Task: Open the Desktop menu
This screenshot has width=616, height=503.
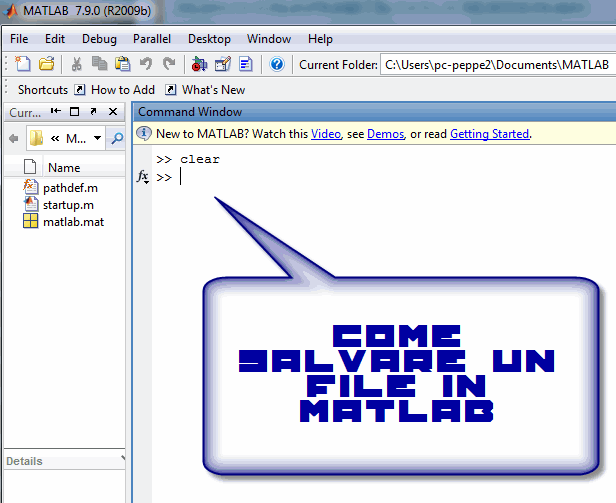Action: [209, 39]
